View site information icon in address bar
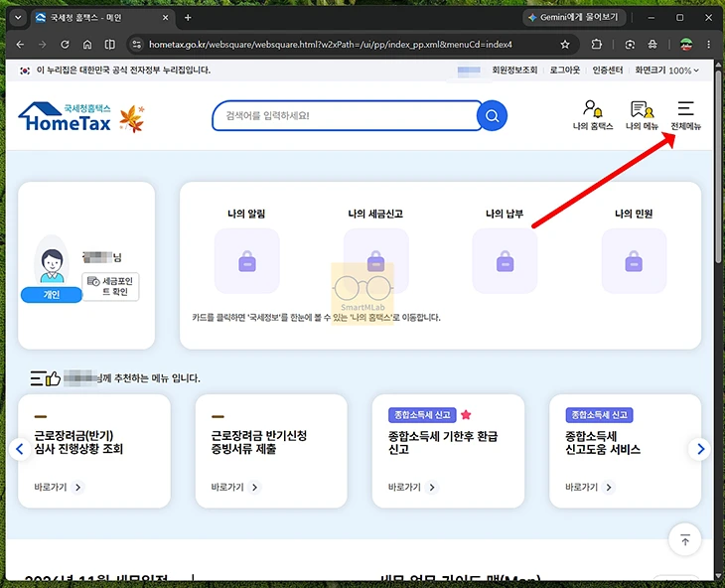This screenshot has width=725, height=588. [x=136, y=45]
